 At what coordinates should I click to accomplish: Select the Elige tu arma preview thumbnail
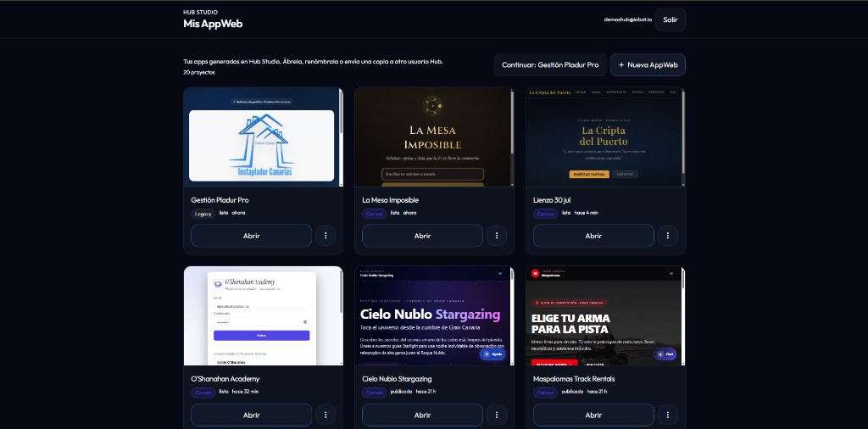tap(604, 316)
